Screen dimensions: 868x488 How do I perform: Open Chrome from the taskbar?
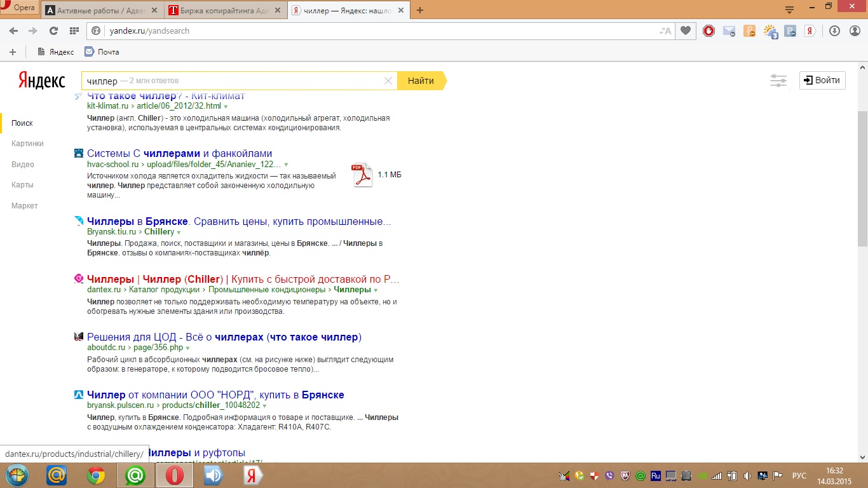click(96, 475)
